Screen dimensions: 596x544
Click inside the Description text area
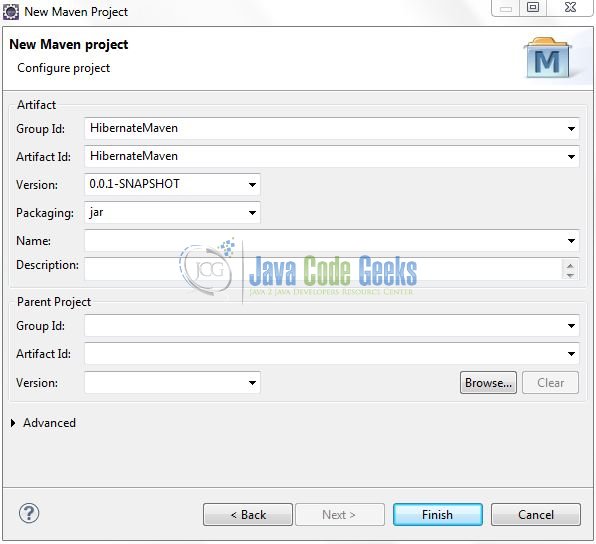(322, 269)
